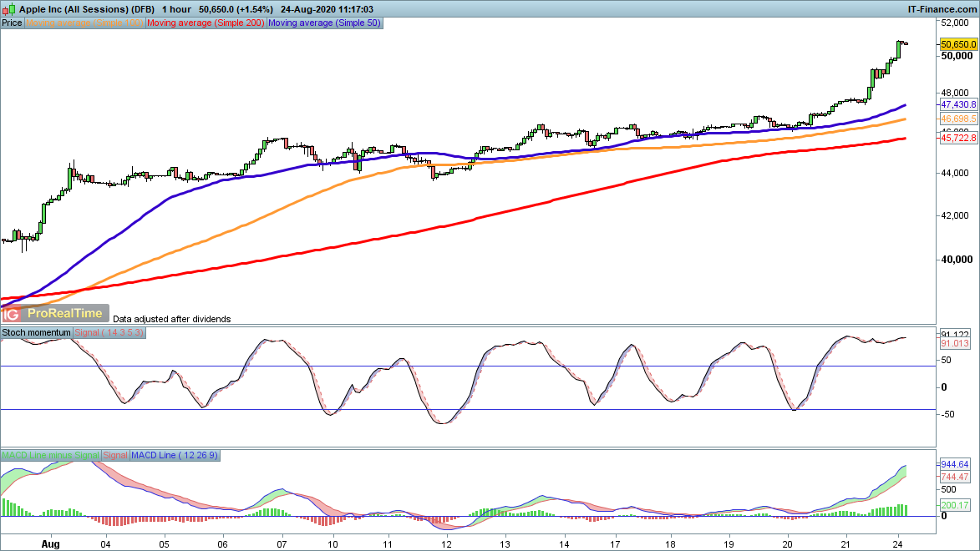
Task: Click the IG logo in the watermark
Action: tap(12, 314)
